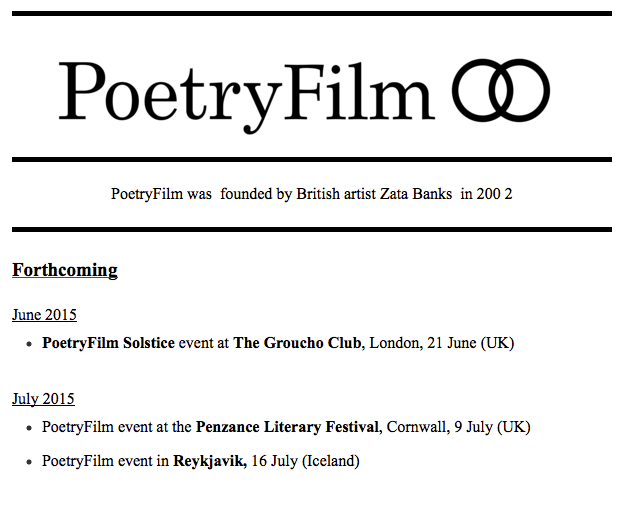Click the bullet before the Penzance event
This screenshot has width=623, height=520.
(x=30, y=428)
